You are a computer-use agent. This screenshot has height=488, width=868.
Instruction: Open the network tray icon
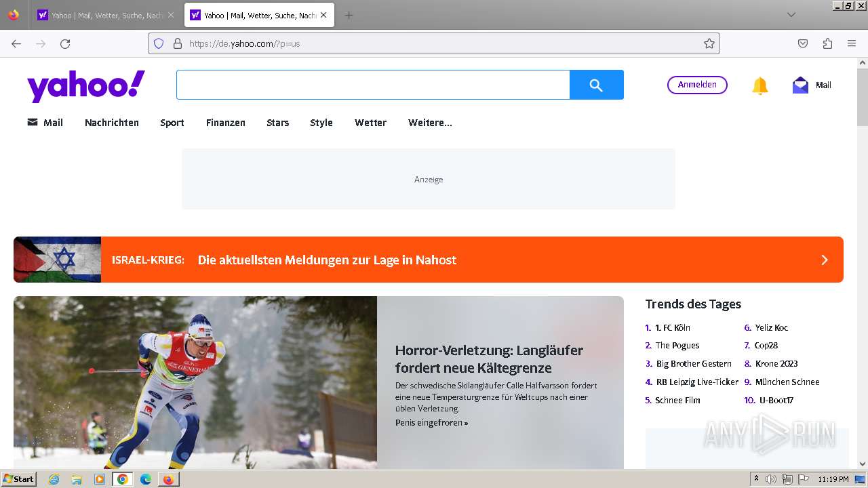coord(787,479)
